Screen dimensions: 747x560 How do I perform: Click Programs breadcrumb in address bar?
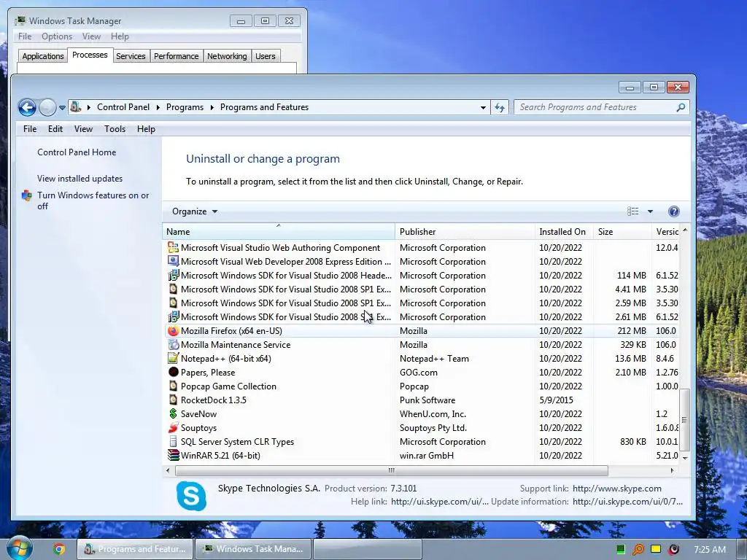click(185, 107)
